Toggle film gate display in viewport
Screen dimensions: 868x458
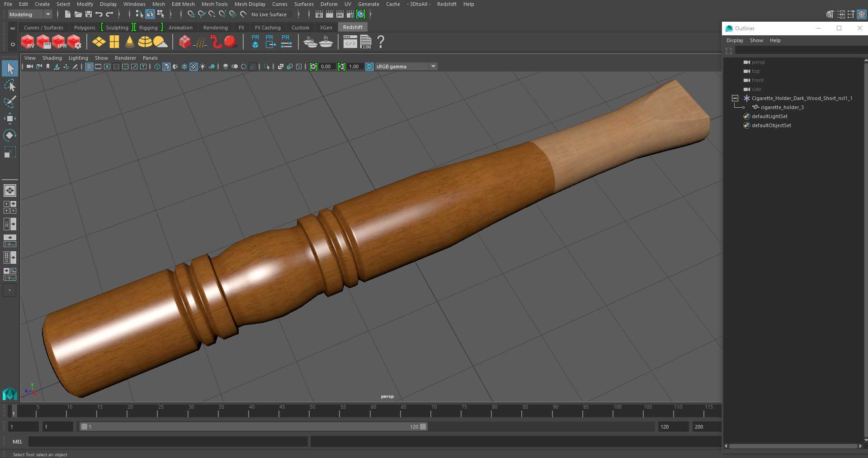[98, 67]
